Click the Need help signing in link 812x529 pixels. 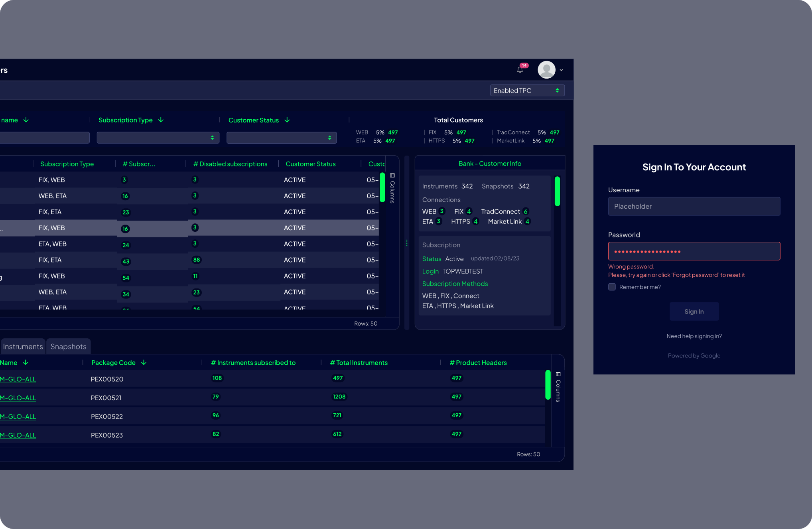(694, 336)
